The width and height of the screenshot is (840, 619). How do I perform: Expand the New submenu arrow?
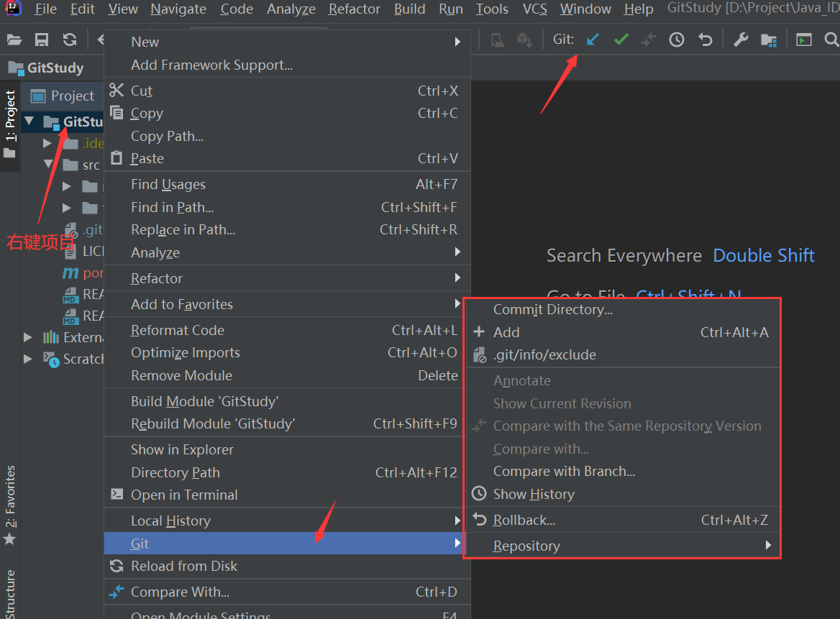(457, 42)
